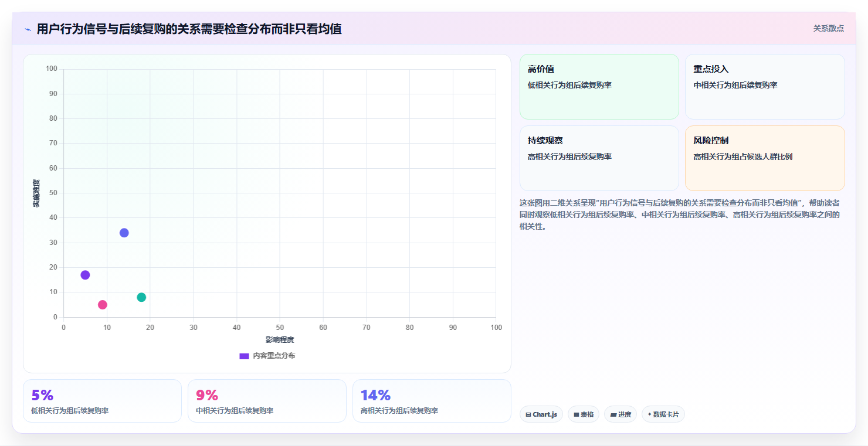Click x-axis tick label 50
The image size is (868, 446).
[x=280, y=328]
